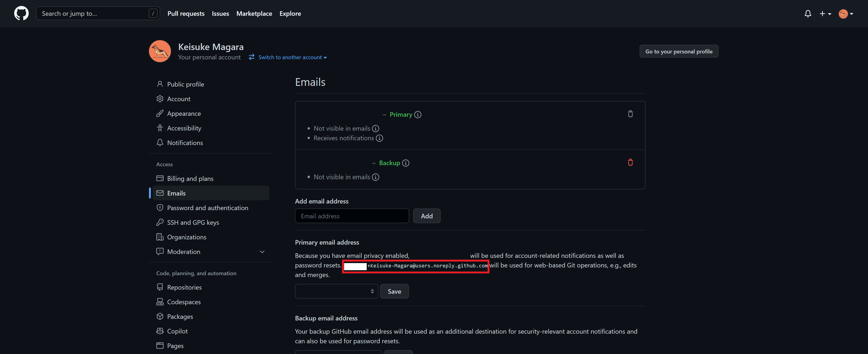
Task: Open the notifications bell
Action: click(808, 13)
